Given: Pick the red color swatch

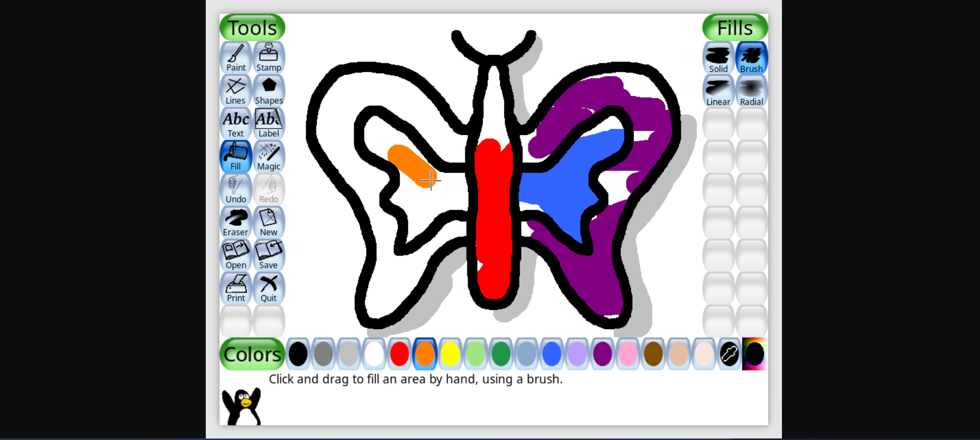Looking at the screenshot, I should pyautogui.click(x=399, y=354).
